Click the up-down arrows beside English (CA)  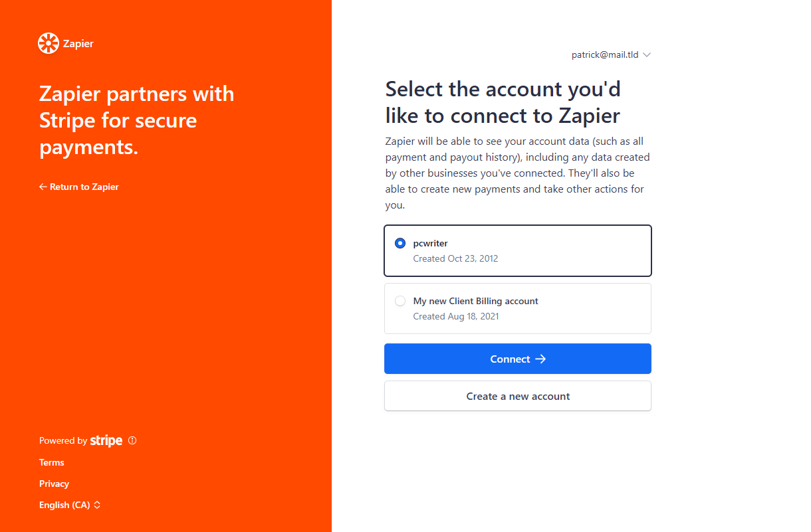tap(97, 505)
